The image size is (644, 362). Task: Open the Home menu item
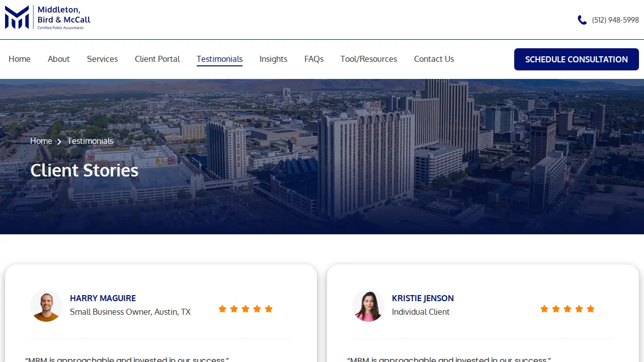coord(20,59)
